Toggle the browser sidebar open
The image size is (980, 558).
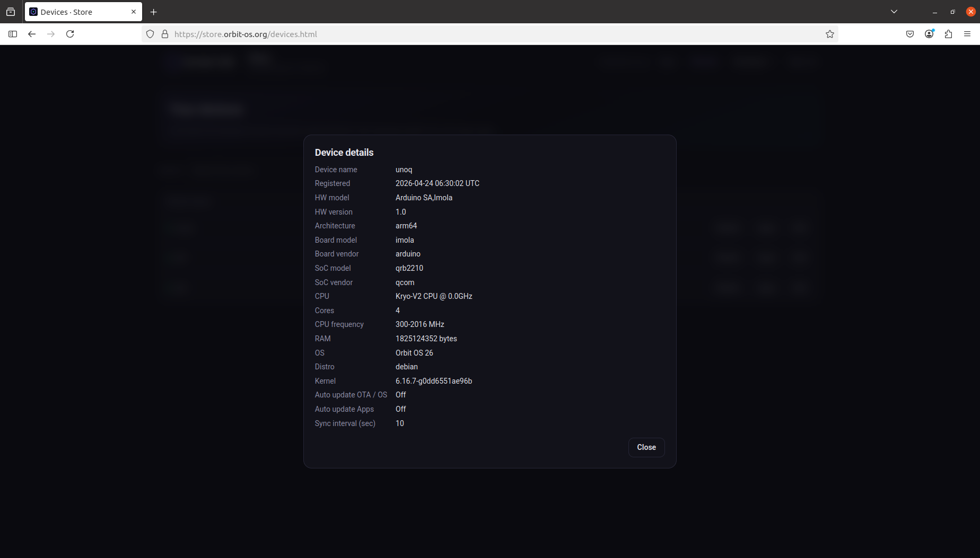(x=13, y=34)
